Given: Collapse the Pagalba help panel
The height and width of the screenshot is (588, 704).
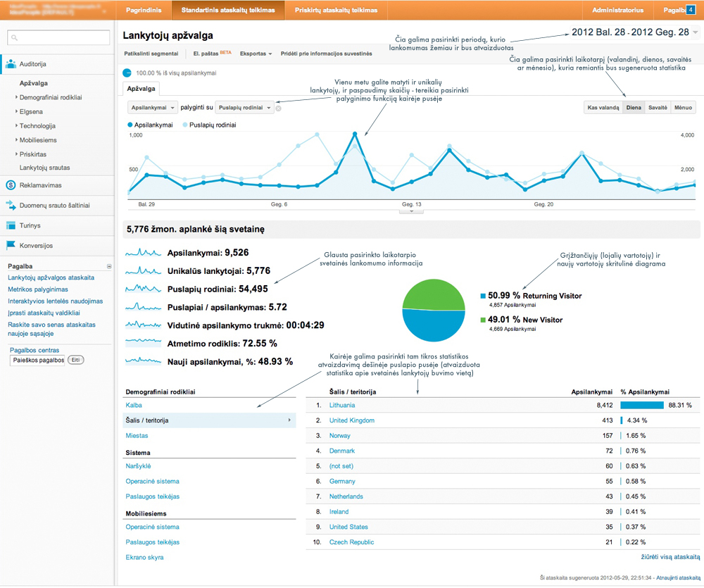Looking at the screenshot, I should click(x=109, y=266).
